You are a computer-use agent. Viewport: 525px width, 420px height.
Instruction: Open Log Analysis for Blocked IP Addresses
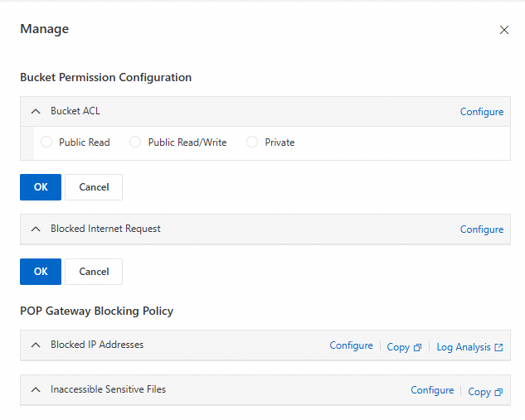coord(464,347)
